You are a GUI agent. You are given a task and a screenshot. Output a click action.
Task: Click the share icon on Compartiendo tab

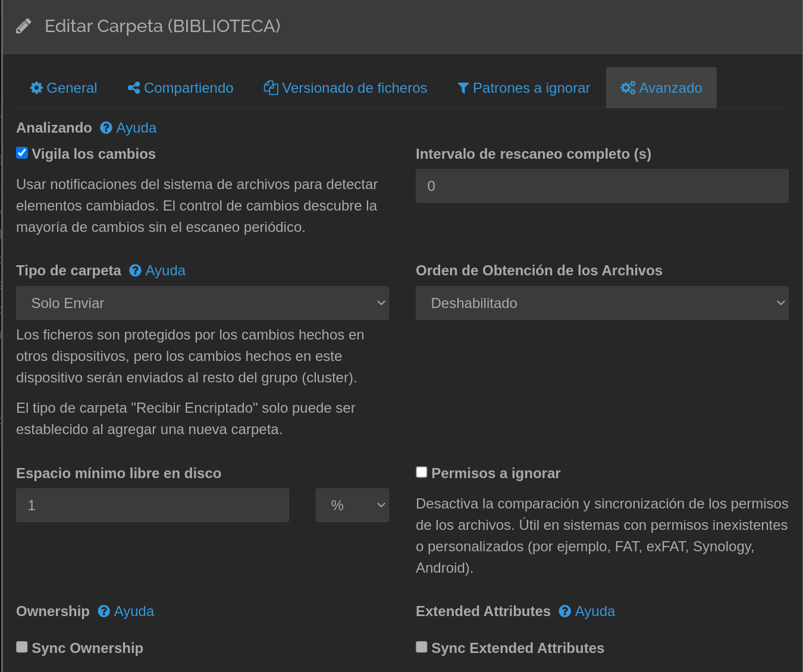(x=134, y=88)
